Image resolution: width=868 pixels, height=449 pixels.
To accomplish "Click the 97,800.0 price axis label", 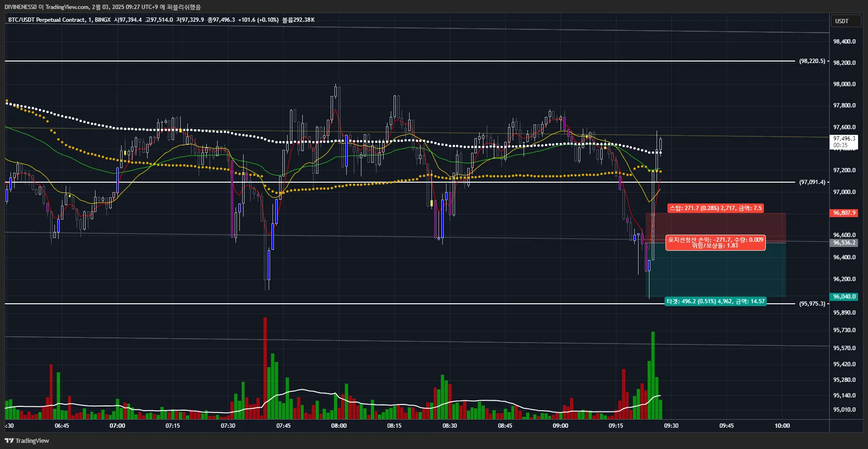I will (x=844, y=106).
